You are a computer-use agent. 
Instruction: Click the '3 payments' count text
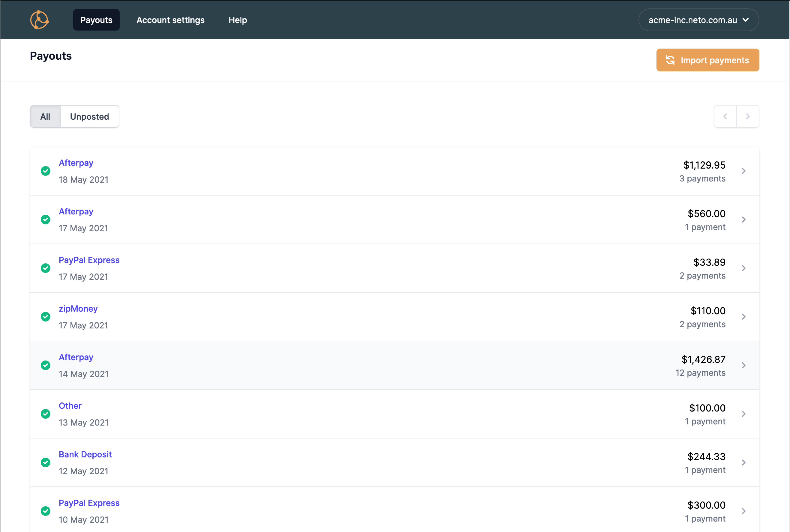click(x=702, y=178)
